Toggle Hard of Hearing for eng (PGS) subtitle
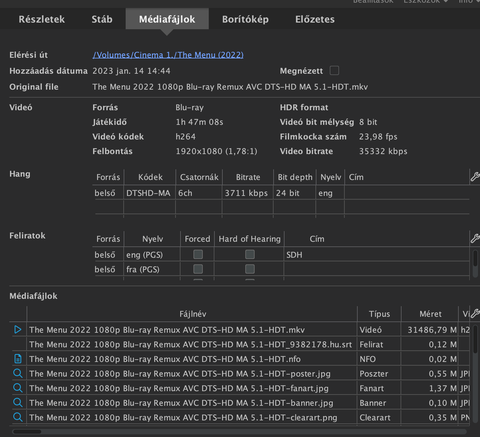Screen dimensions: 480x437 [x=250, y=255]
